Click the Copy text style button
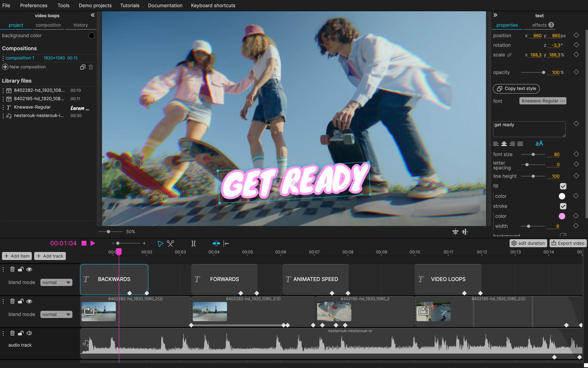Screen dimensions: 588x368 [516, 89]
